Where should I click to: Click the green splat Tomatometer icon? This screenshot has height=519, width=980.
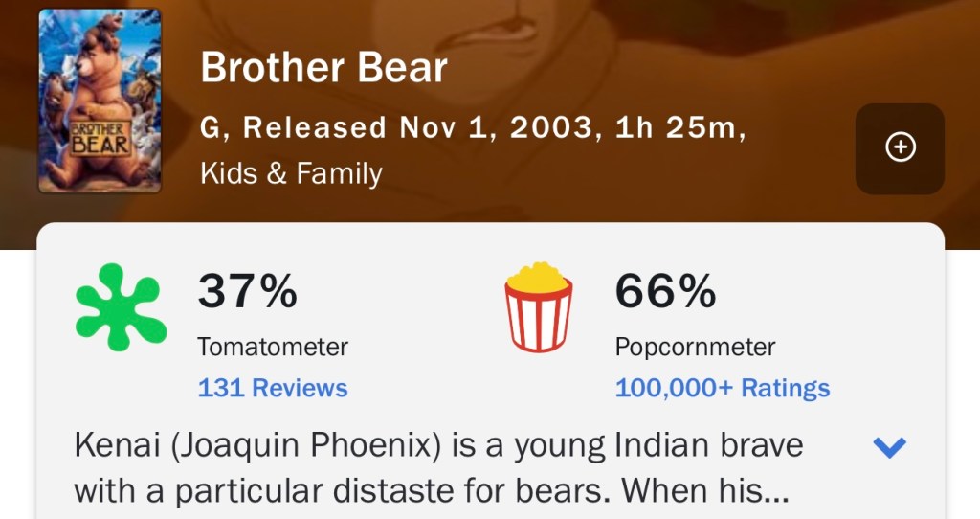pyautogui.click(x=120, y=306)
